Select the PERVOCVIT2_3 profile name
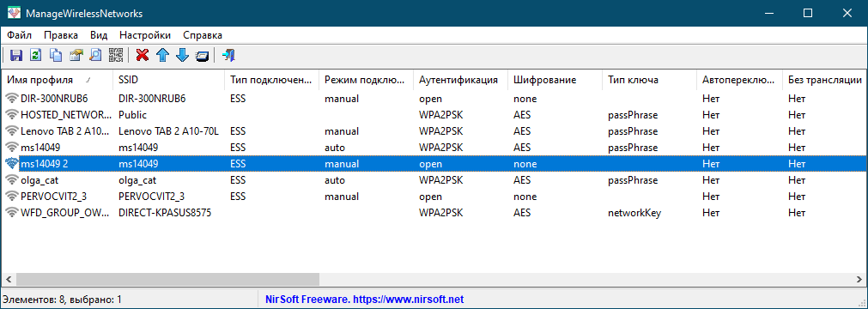This screenshot has width=868, height=309. (x=54, y=197)
